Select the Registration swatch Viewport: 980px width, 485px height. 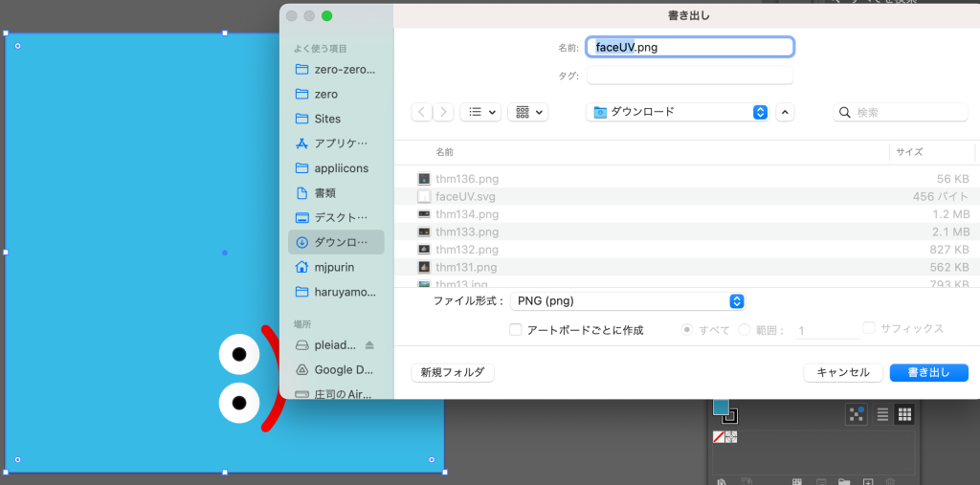[731, 437]
